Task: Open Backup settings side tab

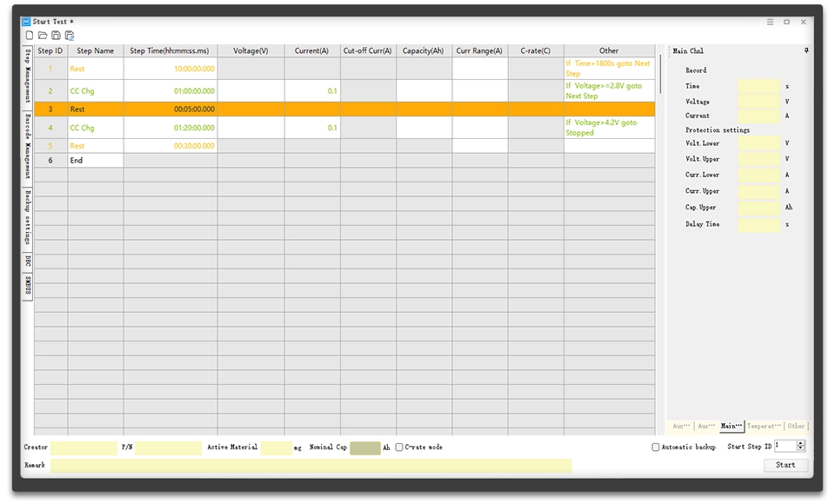Action: click(x=28, y=217)
